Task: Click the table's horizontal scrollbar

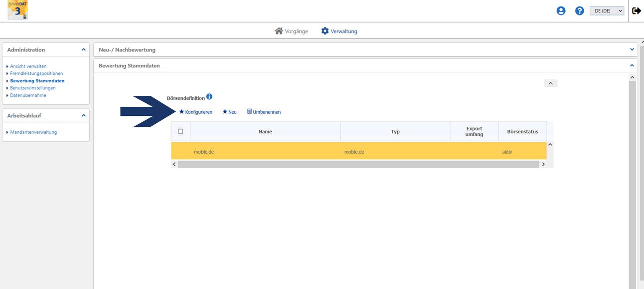Action: tap(357, 164)
